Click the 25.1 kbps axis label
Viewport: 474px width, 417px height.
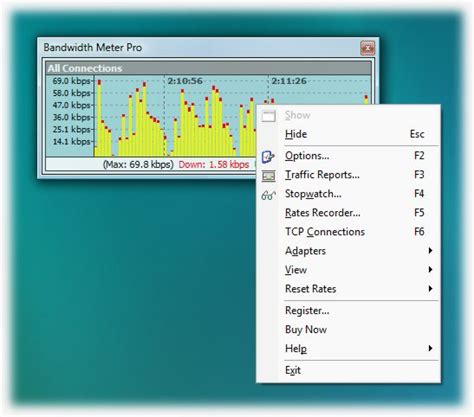coord(71,129)
